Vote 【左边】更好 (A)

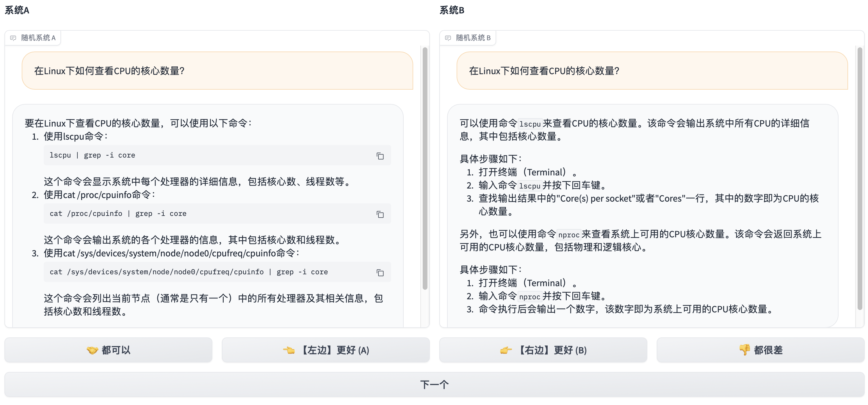click(x=325, y=350)
